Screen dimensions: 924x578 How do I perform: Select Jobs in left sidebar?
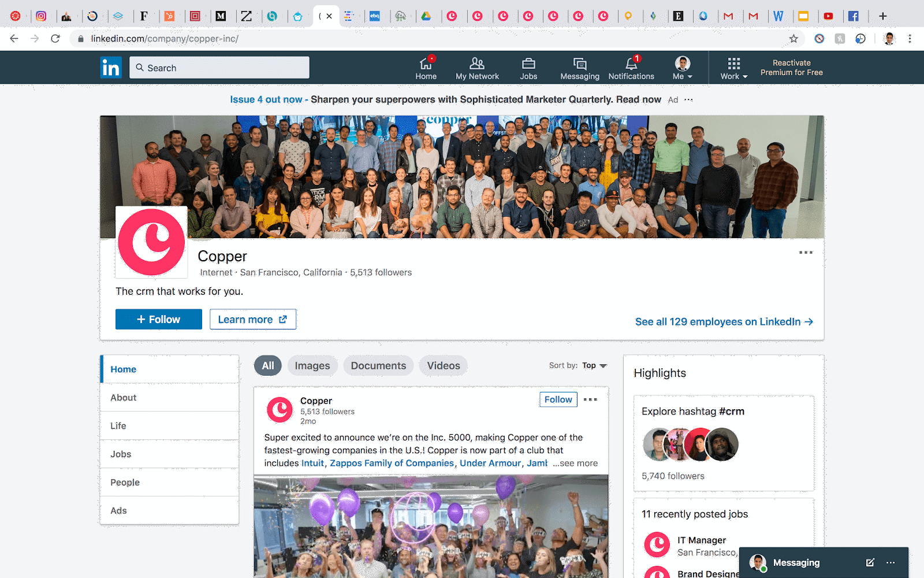169,454
